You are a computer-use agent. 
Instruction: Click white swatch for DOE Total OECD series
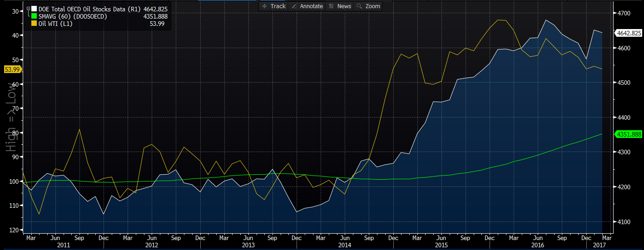tap(34, 9)
